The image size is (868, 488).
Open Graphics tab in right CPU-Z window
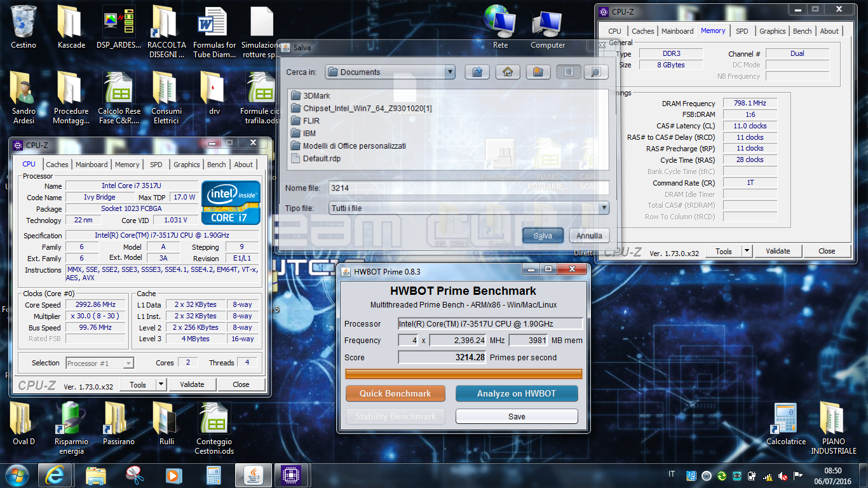tap(773, 31)
